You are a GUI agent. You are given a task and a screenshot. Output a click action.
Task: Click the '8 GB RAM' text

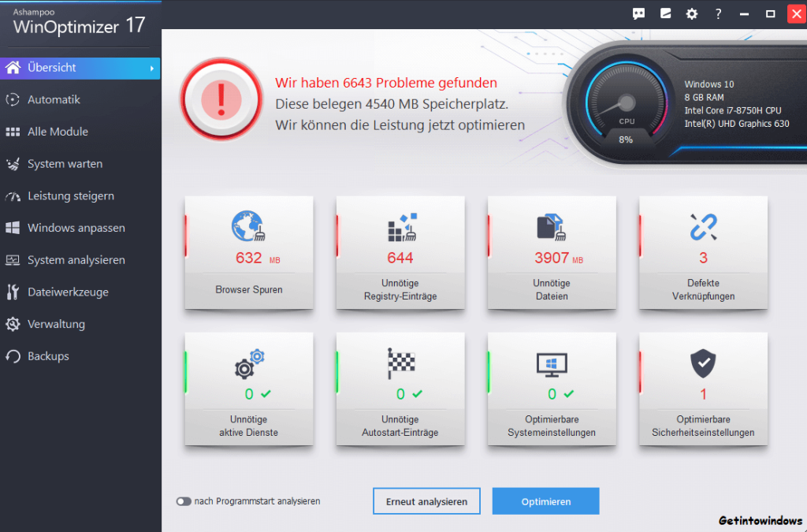click(704, 97)
